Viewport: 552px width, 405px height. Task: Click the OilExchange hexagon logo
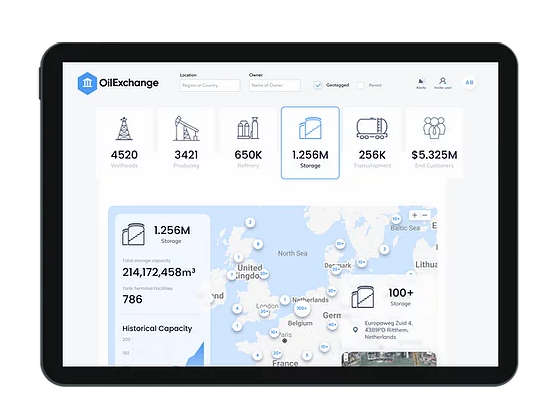point(87,83)
